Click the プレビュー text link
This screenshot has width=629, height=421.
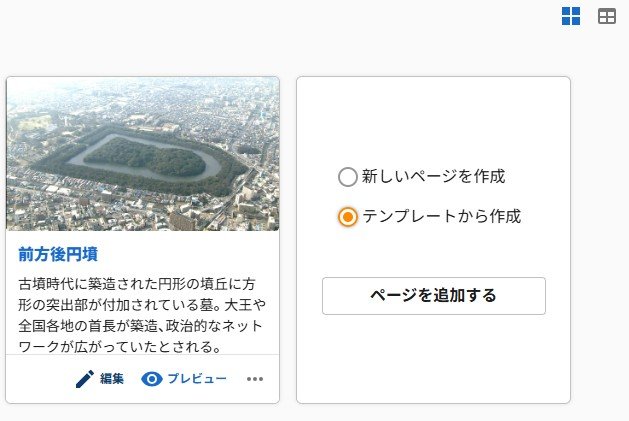197,379
